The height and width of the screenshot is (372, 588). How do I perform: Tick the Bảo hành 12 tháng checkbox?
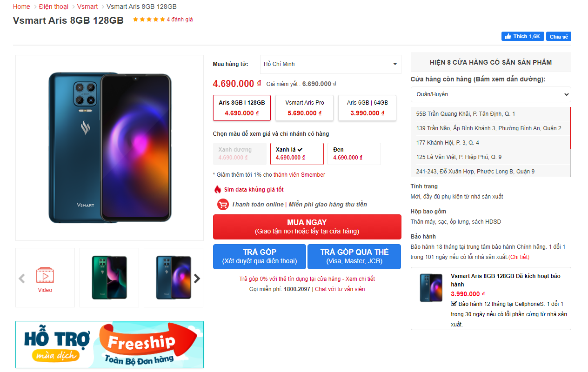pyautogui.click(x=454, y=304)
